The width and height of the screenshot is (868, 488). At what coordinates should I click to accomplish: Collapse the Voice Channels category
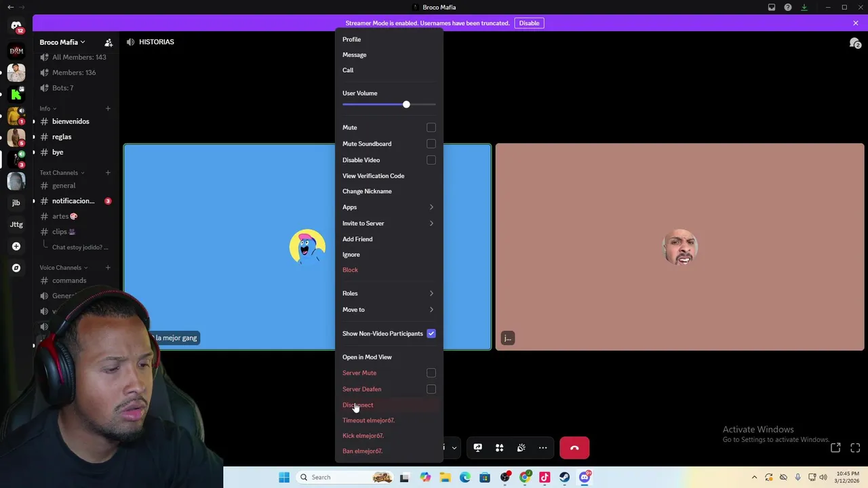63,268
